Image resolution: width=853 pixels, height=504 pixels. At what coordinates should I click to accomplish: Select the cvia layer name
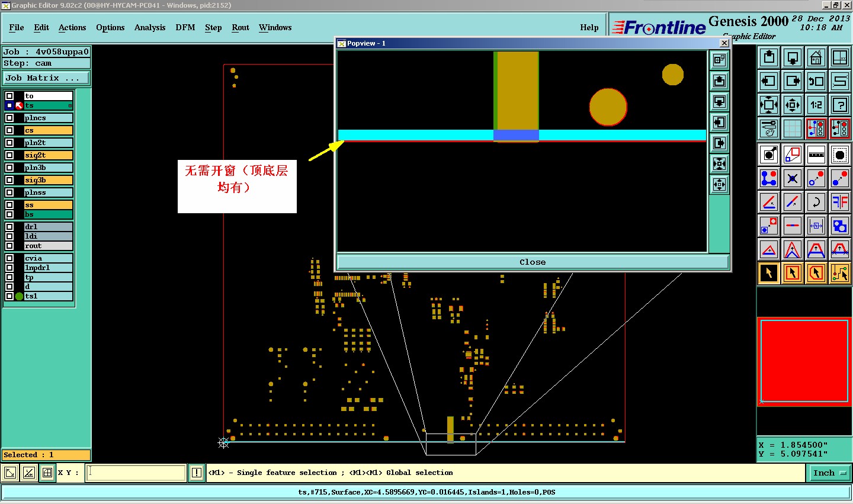49,258
